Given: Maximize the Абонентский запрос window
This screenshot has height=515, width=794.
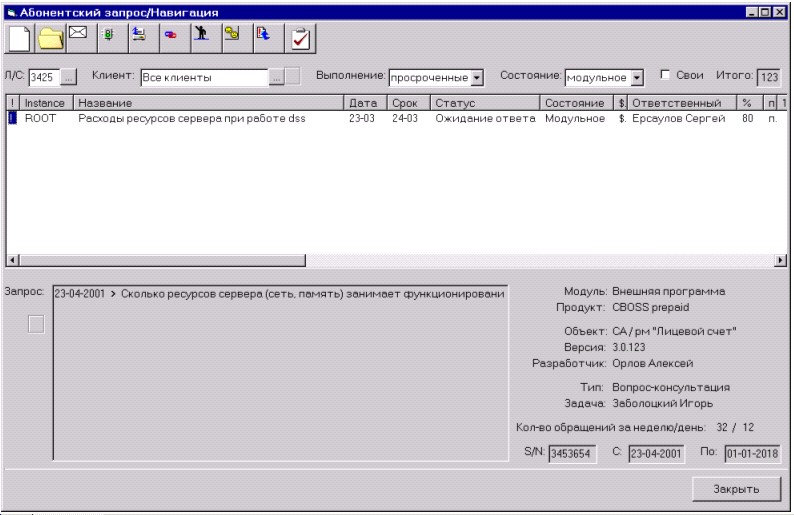Looking at the screenshot, I should click(x=765, y=12).
